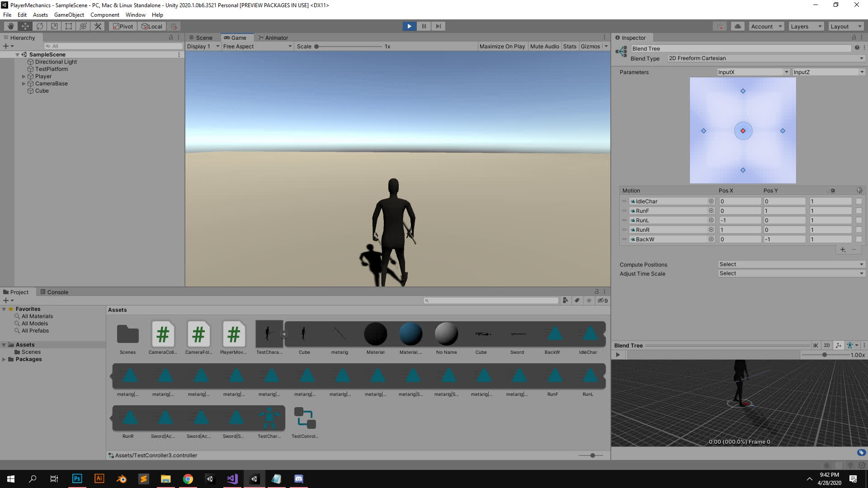Image resolution: width=868 pixels, height=488 pixels.
Task: Open the Compute Positions dropdown
Action: [791, 264]
